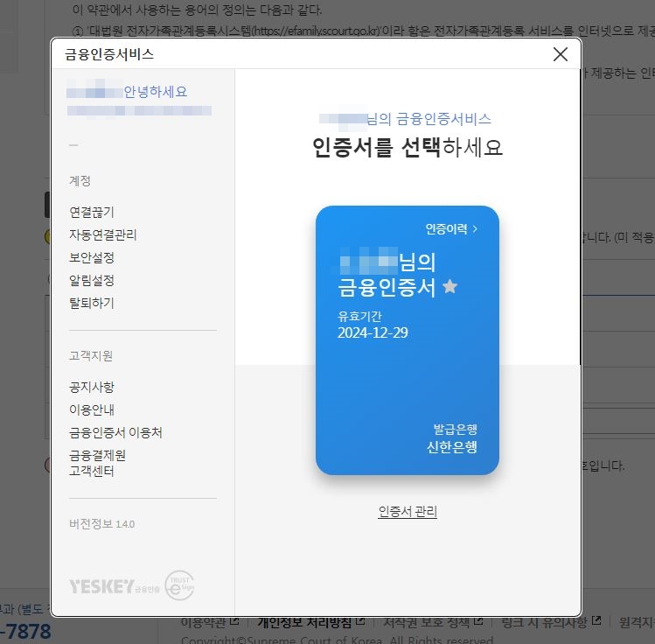
Task: Click the 계정 section heading
Action: coord(80,180)
